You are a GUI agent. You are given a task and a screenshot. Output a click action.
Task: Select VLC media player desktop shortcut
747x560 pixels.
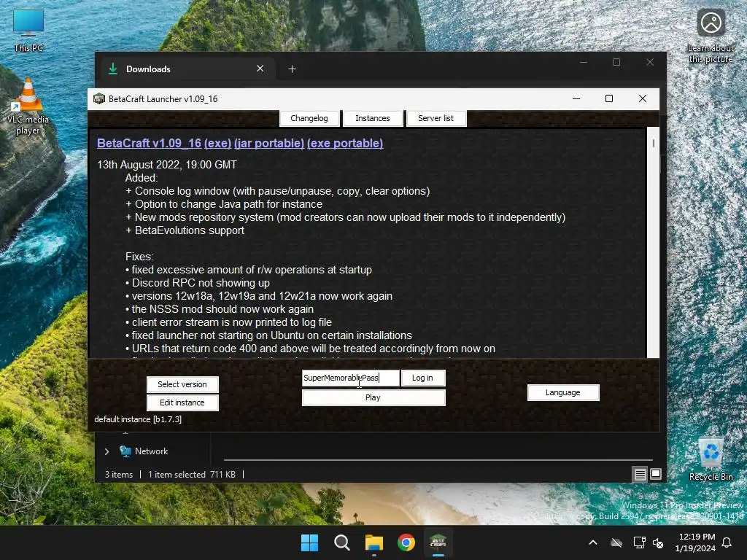point(28,106)
